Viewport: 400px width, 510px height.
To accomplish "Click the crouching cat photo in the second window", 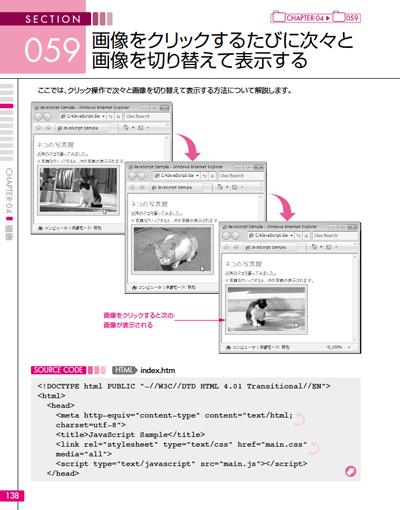I will click(x=172, y=249).
